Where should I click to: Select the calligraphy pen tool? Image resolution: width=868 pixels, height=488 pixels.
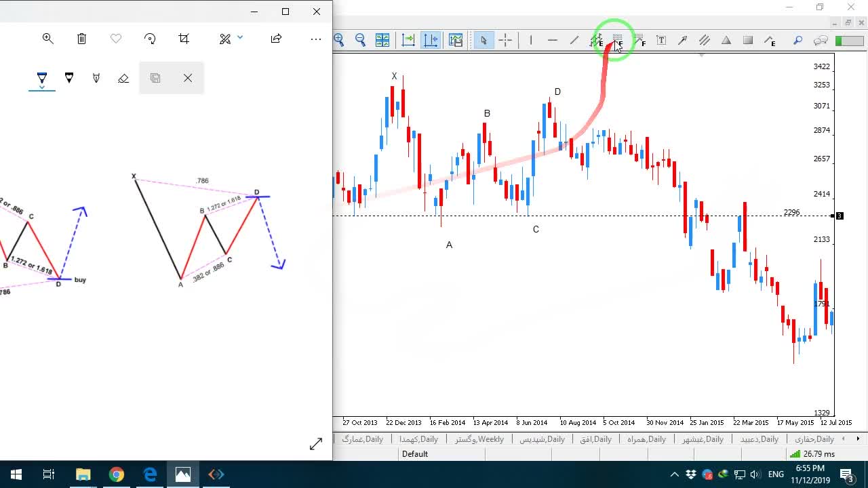coord(96,78)
